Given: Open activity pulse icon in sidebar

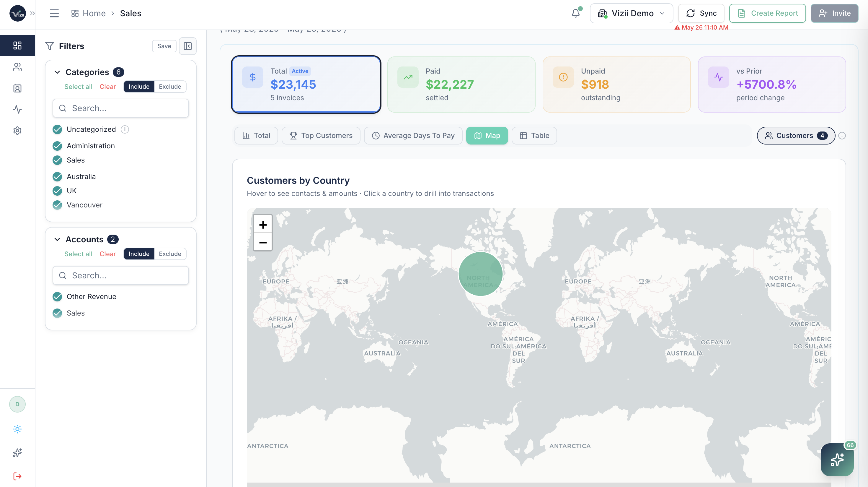Looking at the screenshot, I should (x=17, y=110).
